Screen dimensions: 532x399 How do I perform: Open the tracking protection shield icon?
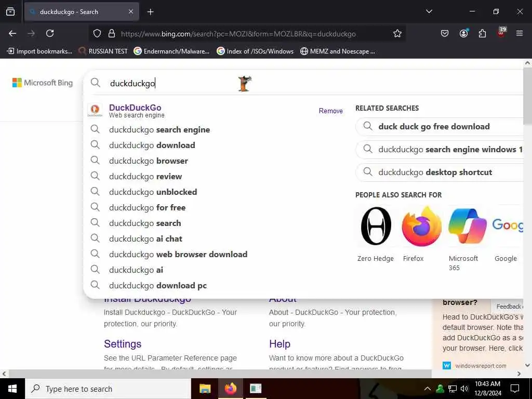click(97, 34)
